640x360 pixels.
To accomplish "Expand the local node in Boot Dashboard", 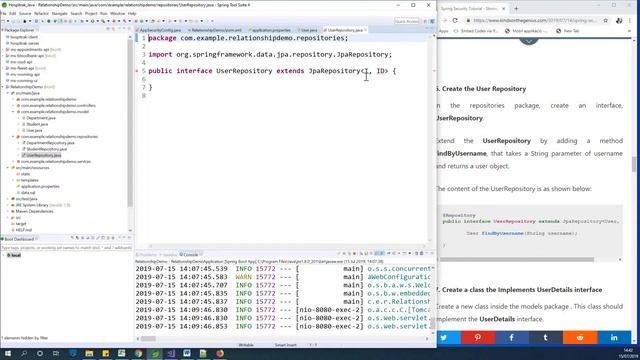I will (3, 255).
